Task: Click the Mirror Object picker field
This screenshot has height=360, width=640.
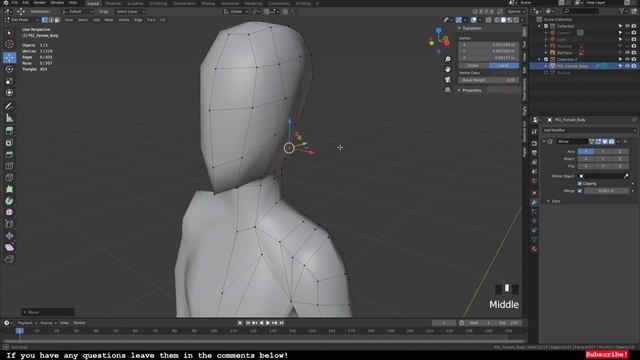Action: pyautogui.click(x=602, y=176)
